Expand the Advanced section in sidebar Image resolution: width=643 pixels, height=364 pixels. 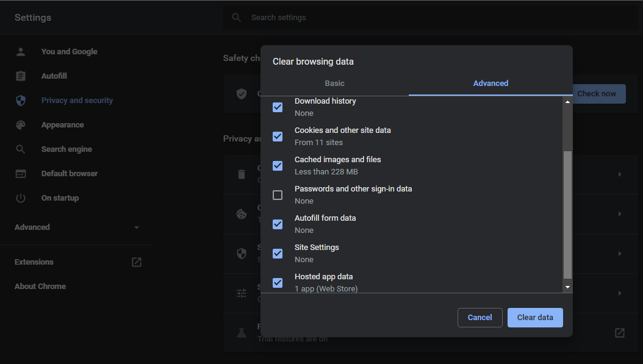coord(76,227)
